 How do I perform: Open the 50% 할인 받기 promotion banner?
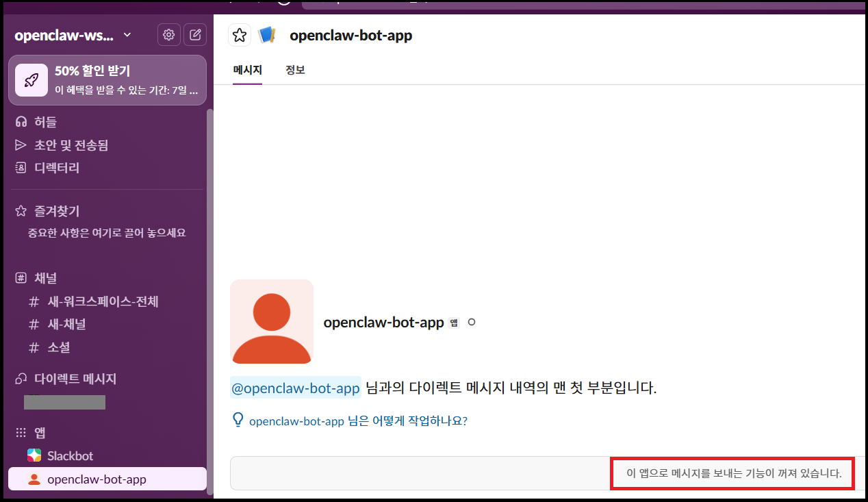point(107,80)
